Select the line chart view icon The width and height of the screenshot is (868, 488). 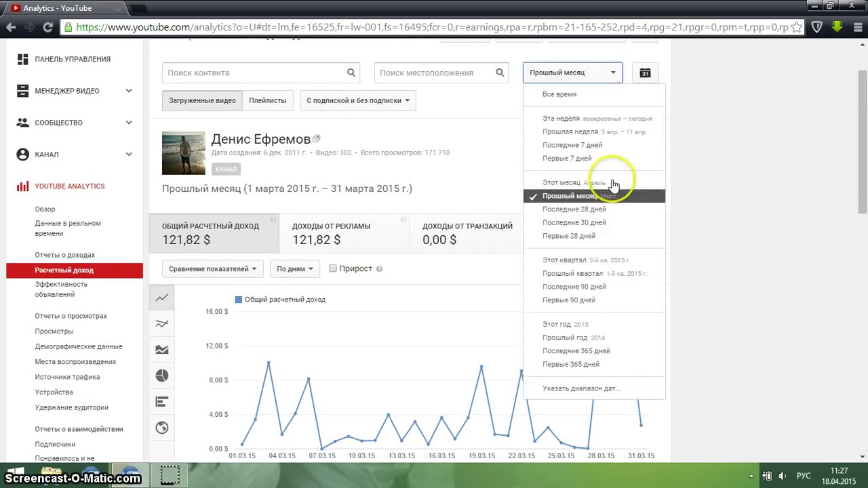pyautogui.click(x=161, y=298)
